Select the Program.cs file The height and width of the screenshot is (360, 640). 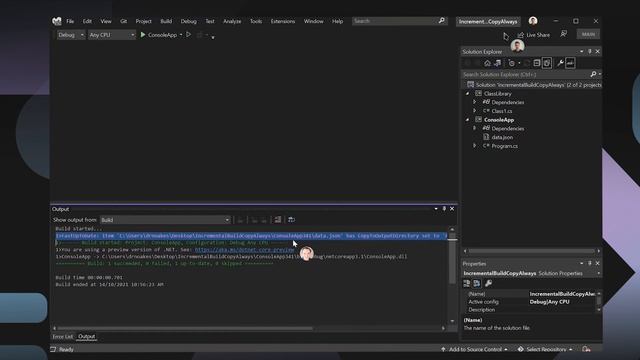point(504,146)
